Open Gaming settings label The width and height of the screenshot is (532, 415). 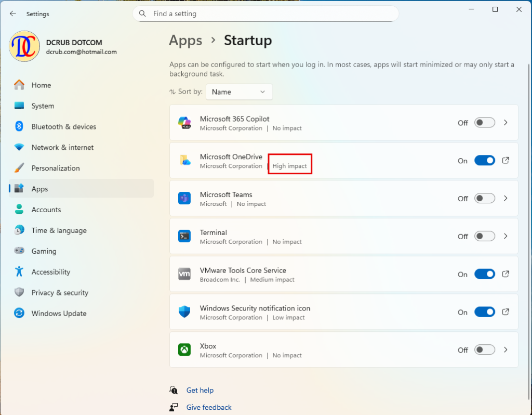click(x=44, y=251)
